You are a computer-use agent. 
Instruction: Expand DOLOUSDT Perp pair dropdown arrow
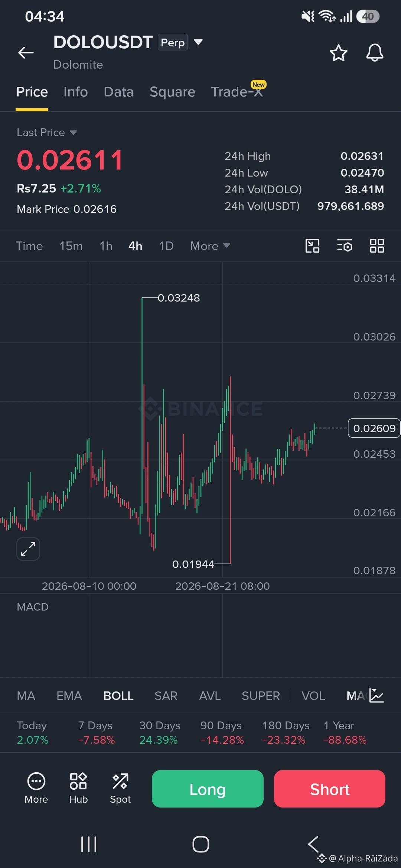(198, 42)
